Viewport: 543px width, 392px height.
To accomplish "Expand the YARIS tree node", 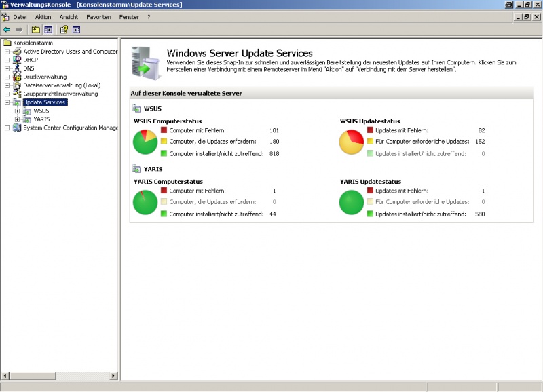I will click(18, 119).
